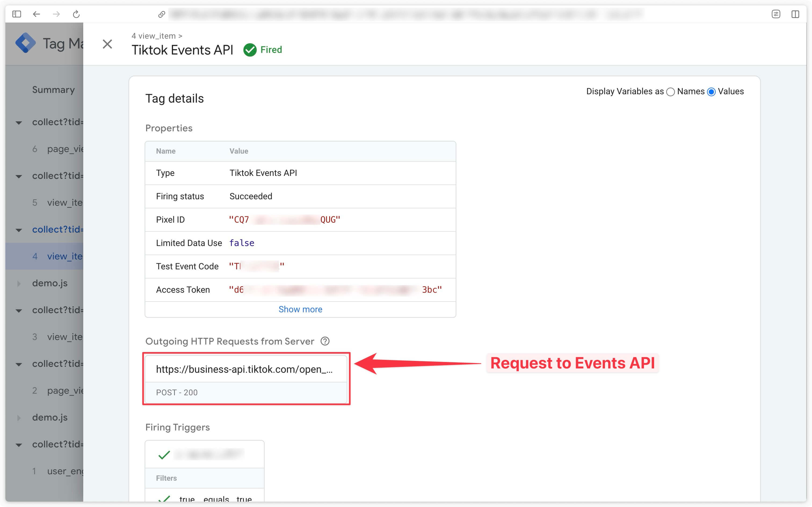Click the Type value Tiktok Events API
Image resolution: width=812 pixels, height=507 pixels.
(x=263, y=173)
